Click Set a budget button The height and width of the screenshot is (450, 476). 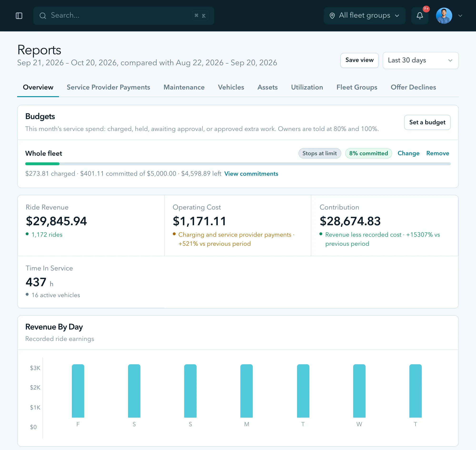(427, 122)
